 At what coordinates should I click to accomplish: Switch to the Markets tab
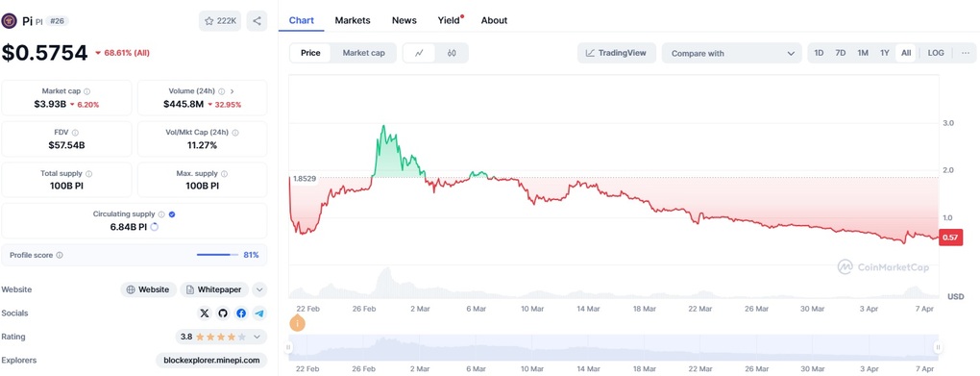[x=353, y=20]
